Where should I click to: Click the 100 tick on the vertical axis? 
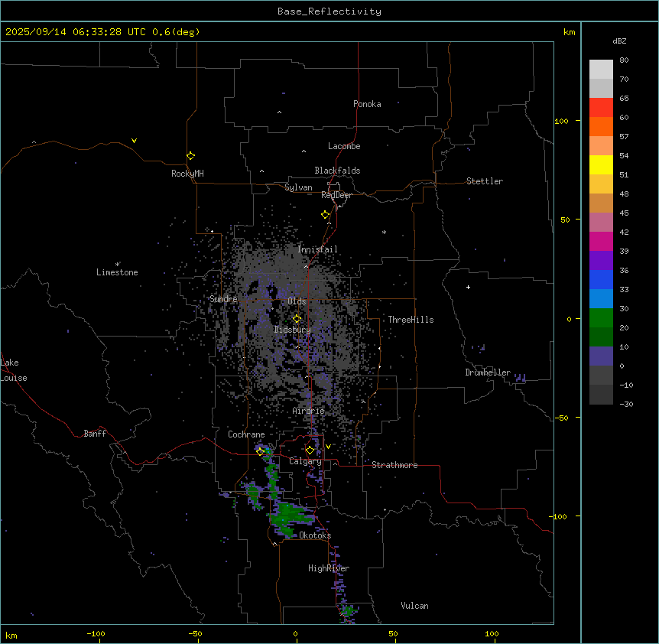[x=561, y=121]
